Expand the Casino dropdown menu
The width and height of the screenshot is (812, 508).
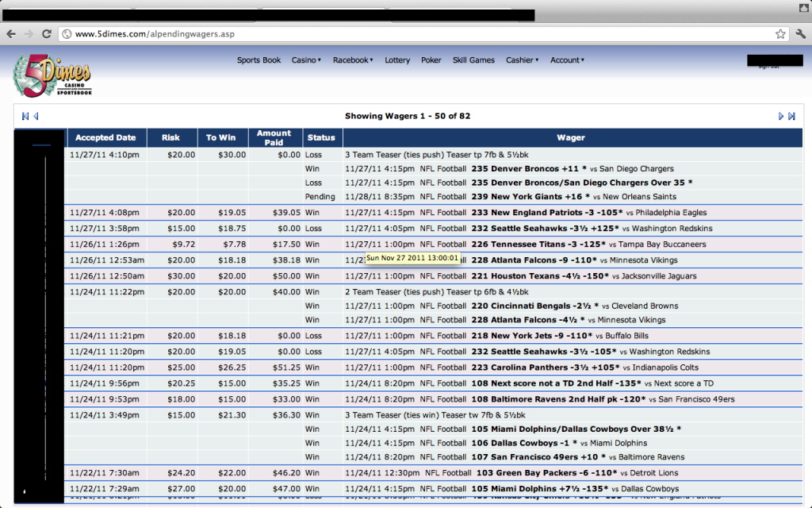tap(306, 60)
